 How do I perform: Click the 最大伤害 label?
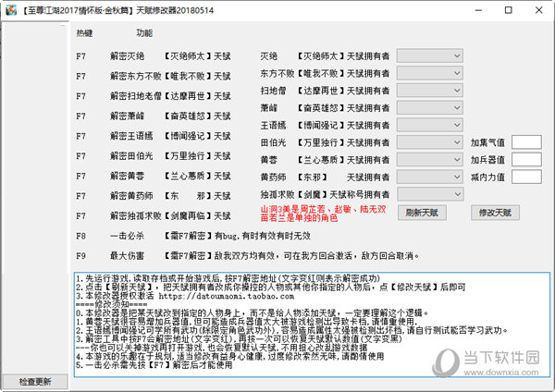127,256
